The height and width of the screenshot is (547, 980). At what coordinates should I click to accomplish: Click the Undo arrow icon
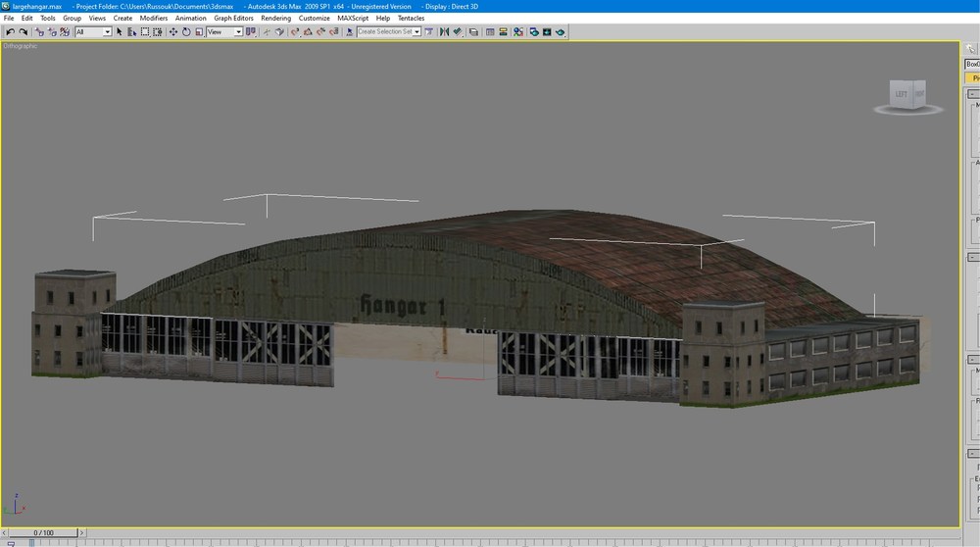10,32
